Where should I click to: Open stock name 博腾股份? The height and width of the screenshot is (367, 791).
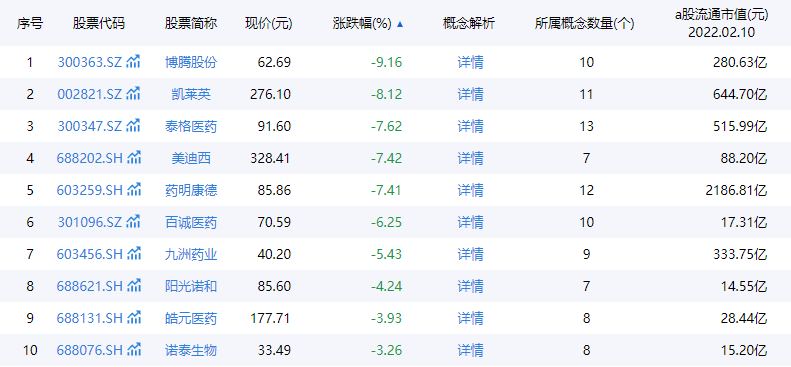(191, 63)
